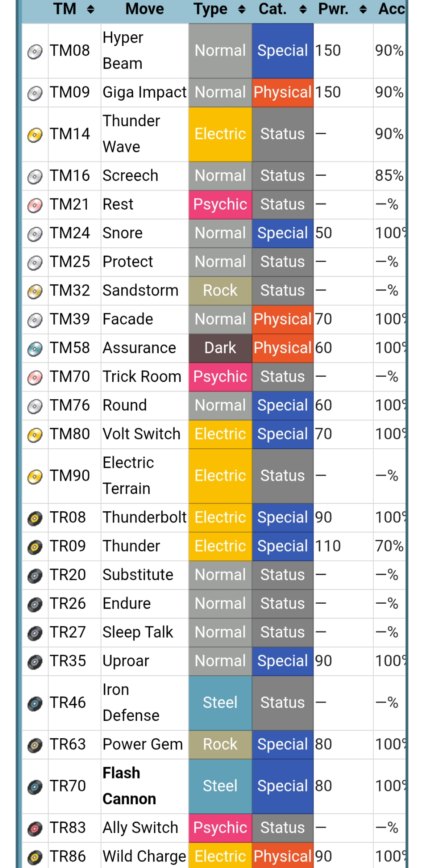Screen dimensions: 424x868
Task: Click the TR83 Ally Switch disc icon
Action: (x=35, y=829)
